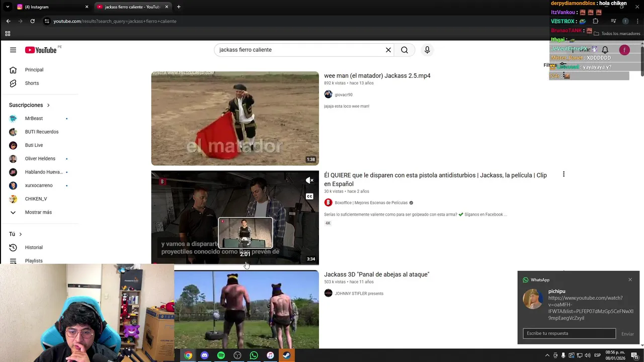Open the Chrome tab search dropdown
This screenshot has height=362, width=644.
[x=7, y=7]
